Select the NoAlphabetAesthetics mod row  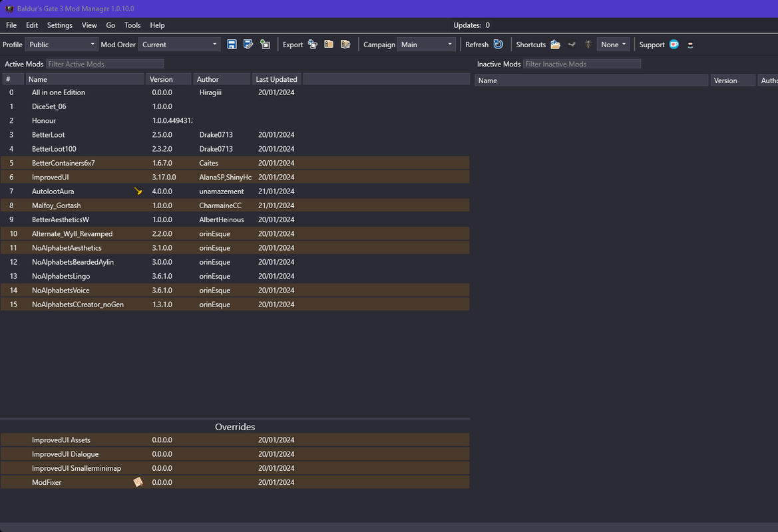click(235, 248)
